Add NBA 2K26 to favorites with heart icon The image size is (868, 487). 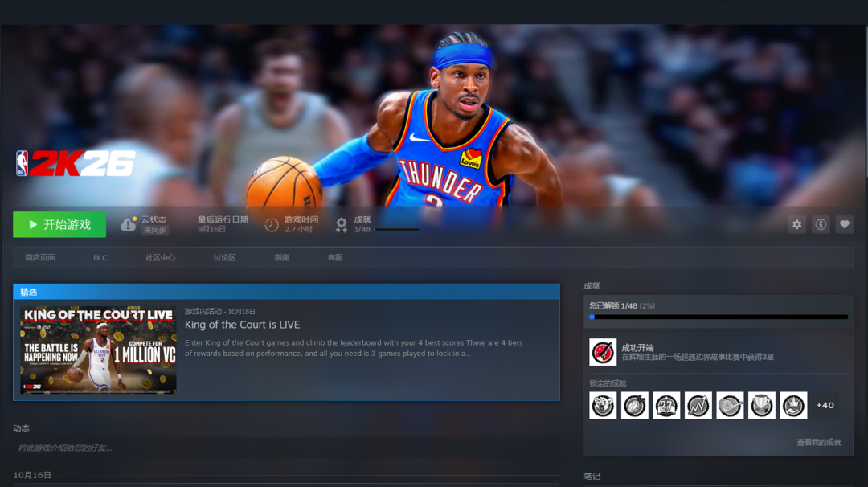pyautogui.click(x=844, y=225)
